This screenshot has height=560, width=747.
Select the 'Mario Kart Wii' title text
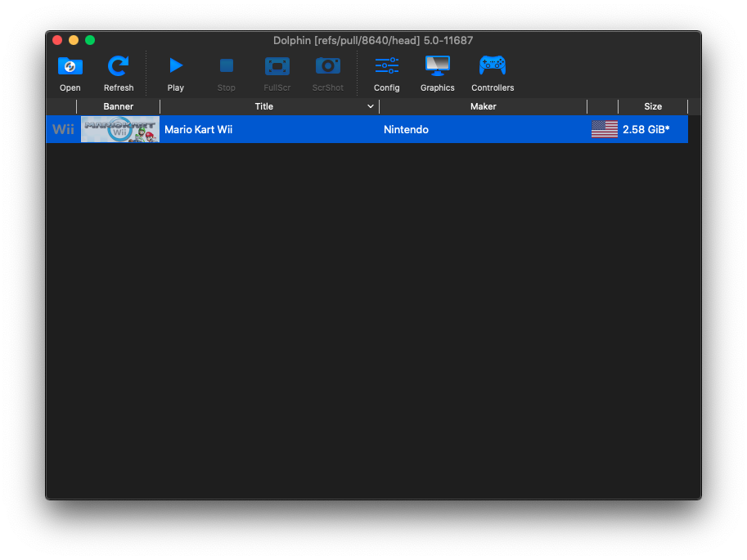[198, 129]
